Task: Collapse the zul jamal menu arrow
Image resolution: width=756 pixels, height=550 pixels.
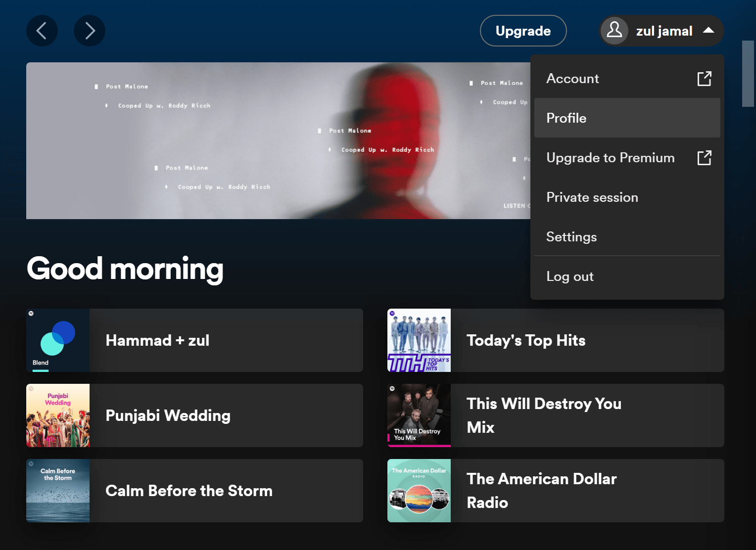Action: [709, 30]
